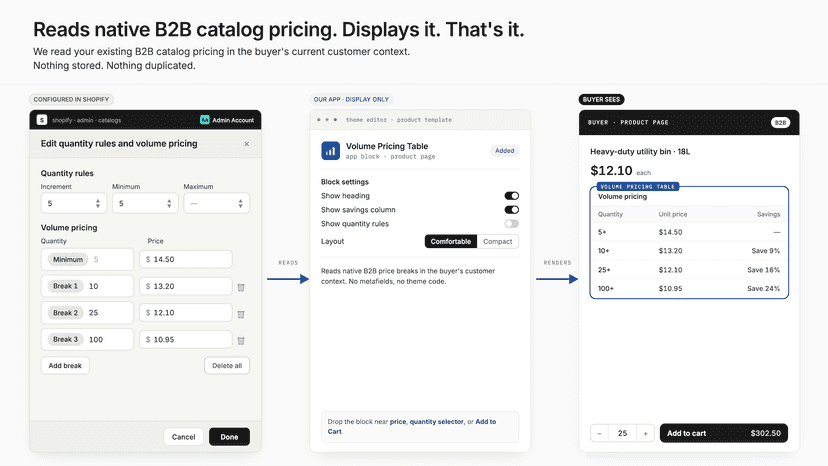The height and width of the screenshot is (466, 828).
Task: Click the Add to Cart link in hint
Action: (x=485, y=422)
